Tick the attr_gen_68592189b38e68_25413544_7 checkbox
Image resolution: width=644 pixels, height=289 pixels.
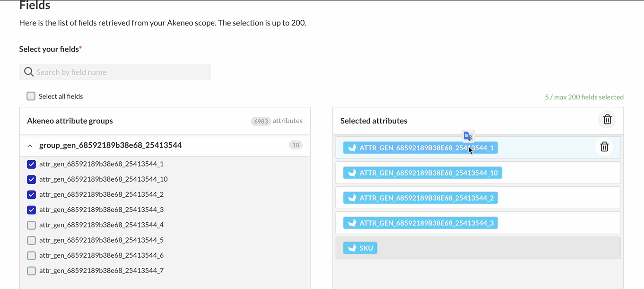coord(32,271)
